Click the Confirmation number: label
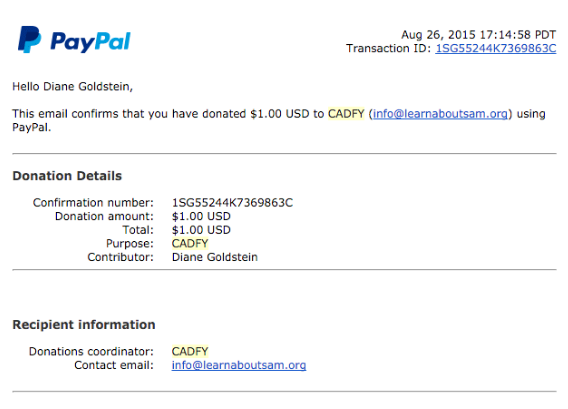This screenshot has height=409, width=568. 93,203
